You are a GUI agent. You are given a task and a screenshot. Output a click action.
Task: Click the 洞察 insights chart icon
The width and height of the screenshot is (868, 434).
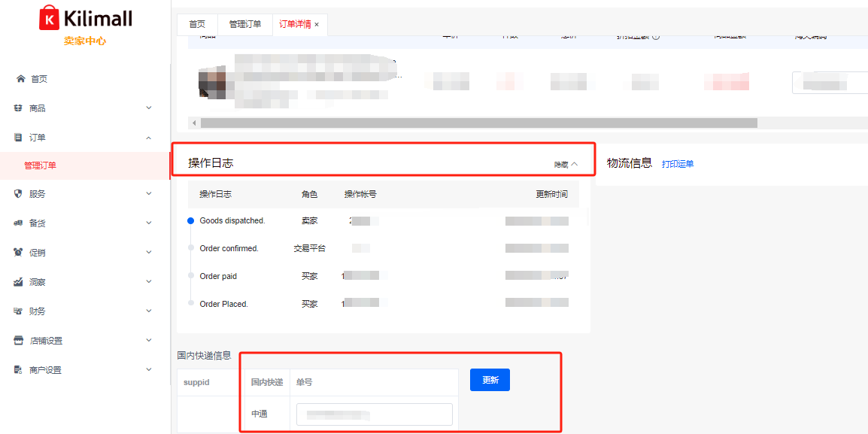pos(19,282)
